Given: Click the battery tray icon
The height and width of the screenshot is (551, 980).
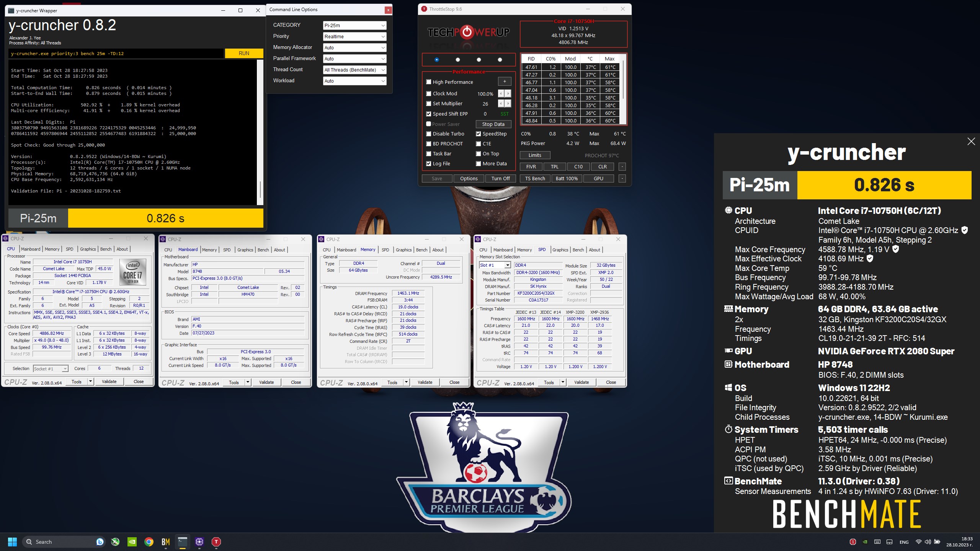Looking at the screenshot, I should [937, 542].
